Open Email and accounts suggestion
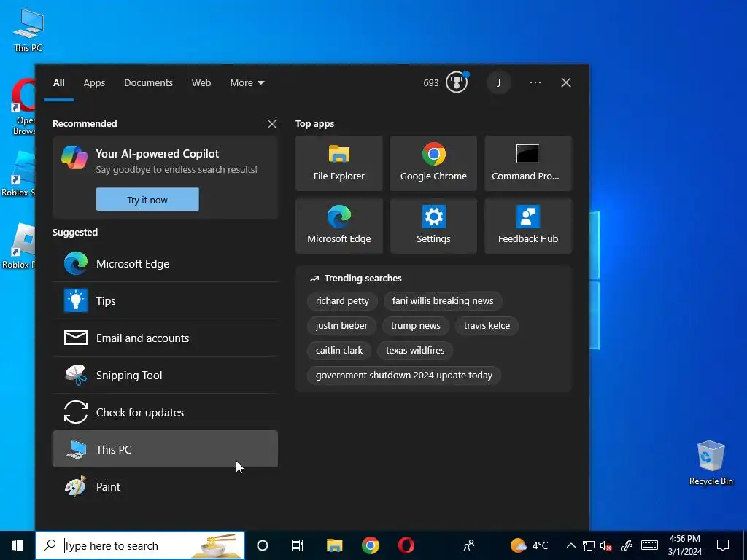This screenshot has width=747, height=560. pos(165,338)
